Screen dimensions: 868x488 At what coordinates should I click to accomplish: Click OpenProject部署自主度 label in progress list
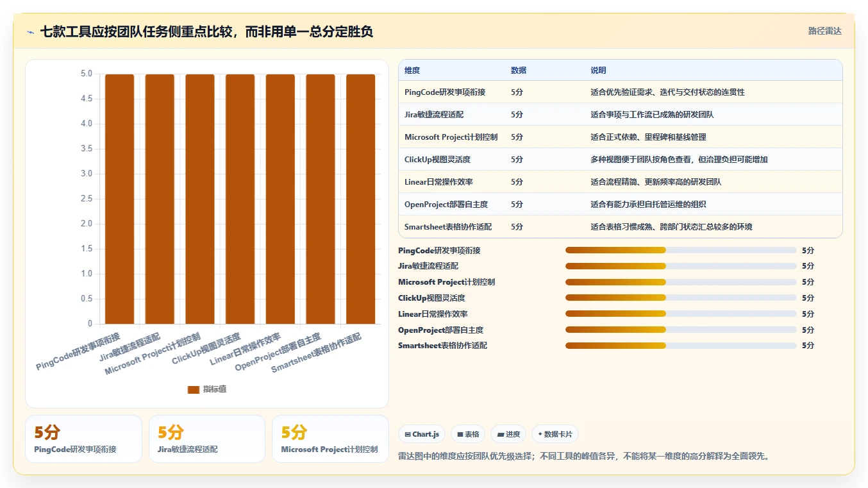(440, 330)
